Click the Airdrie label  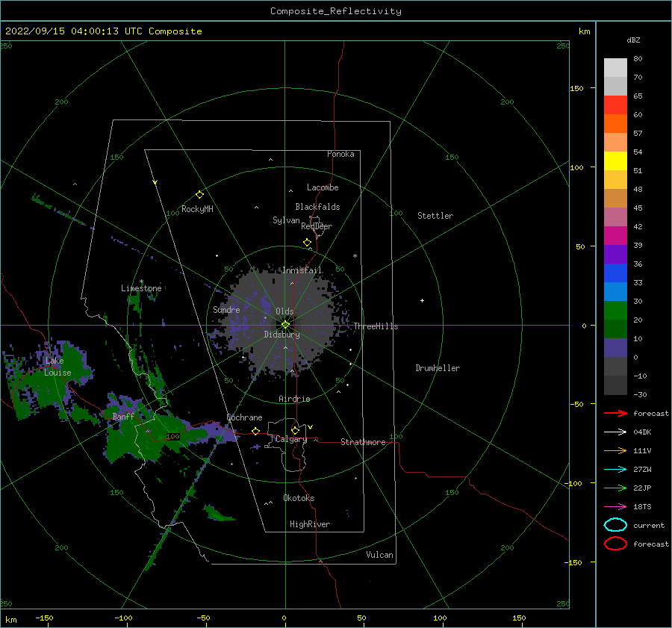pos(294,399)
